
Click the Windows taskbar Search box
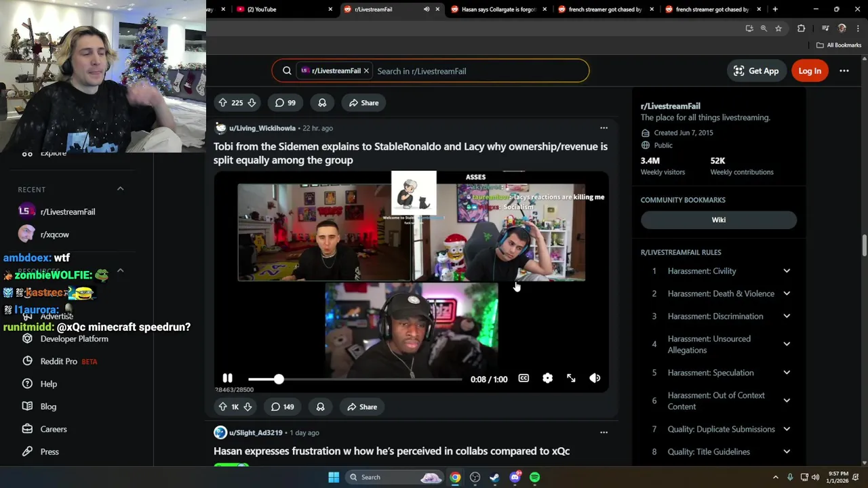pos(395,477)
